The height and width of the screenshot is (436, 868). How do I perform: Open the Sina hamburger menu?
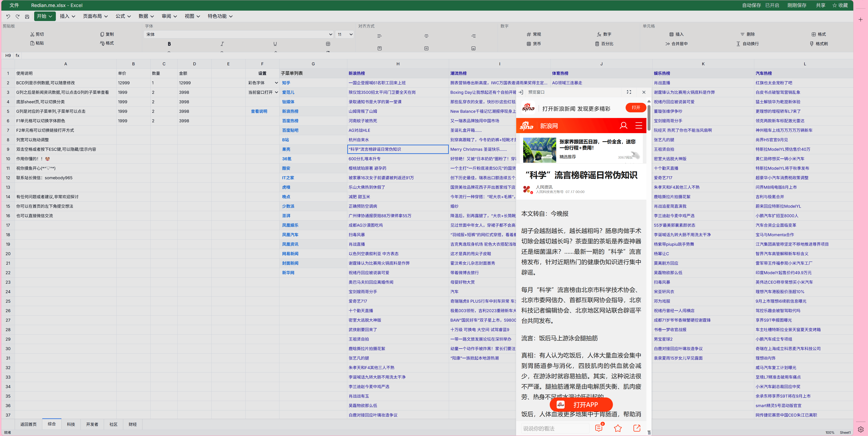click(x=639, y=126)
